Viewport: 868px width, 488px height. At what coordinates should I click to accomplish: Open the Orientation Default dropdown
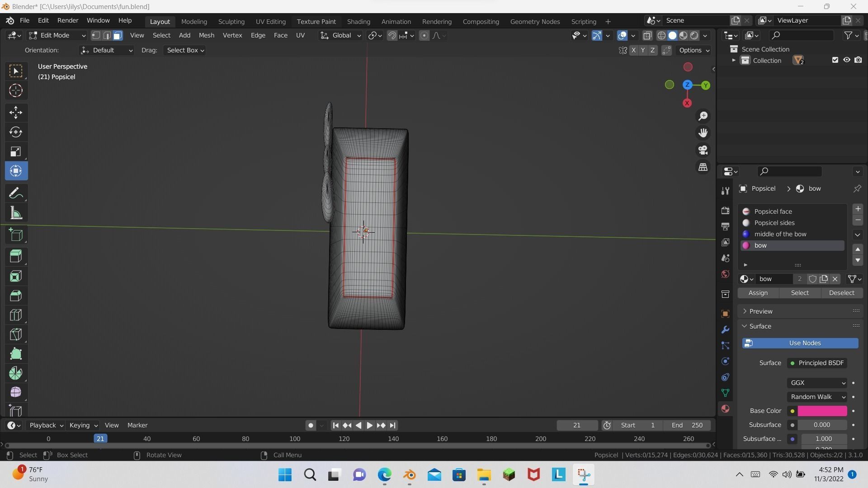(x=106, y=50)
